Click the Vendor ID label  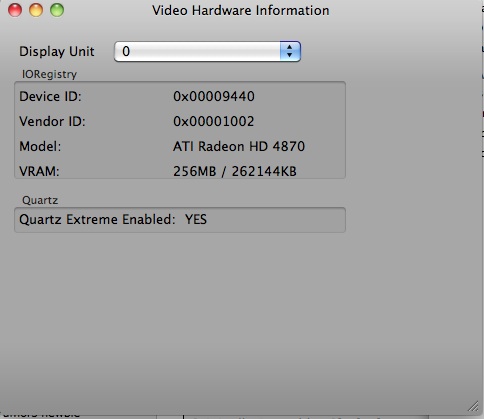(x=52, y=121)
